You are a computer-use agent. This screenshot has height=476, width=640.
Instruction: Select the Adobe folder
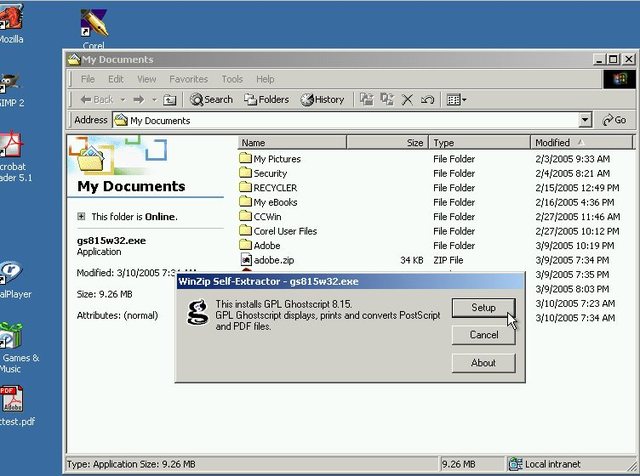coord(260,245)
